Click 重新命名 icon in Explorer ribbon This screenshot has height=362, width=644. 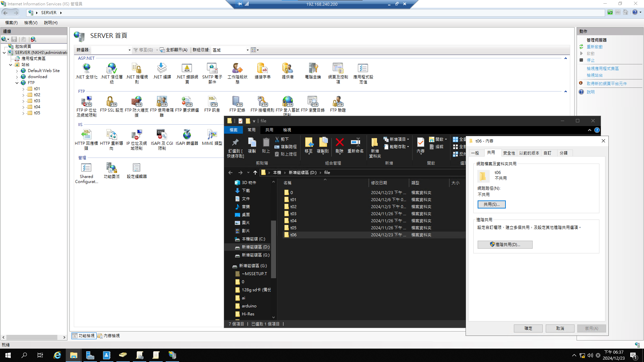coord(356,145)
